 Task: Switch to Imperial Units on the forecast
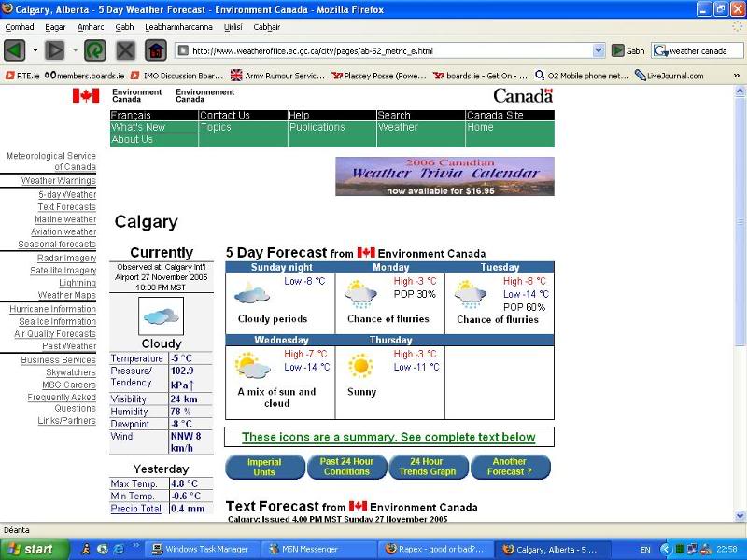pos(264,467)
